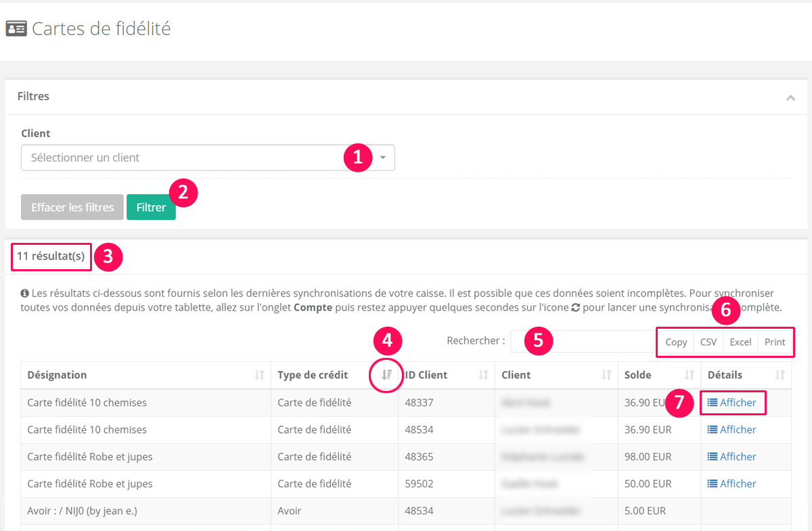Click cell Carte fidélité Robe et jupes for 48365

[145, 457]
